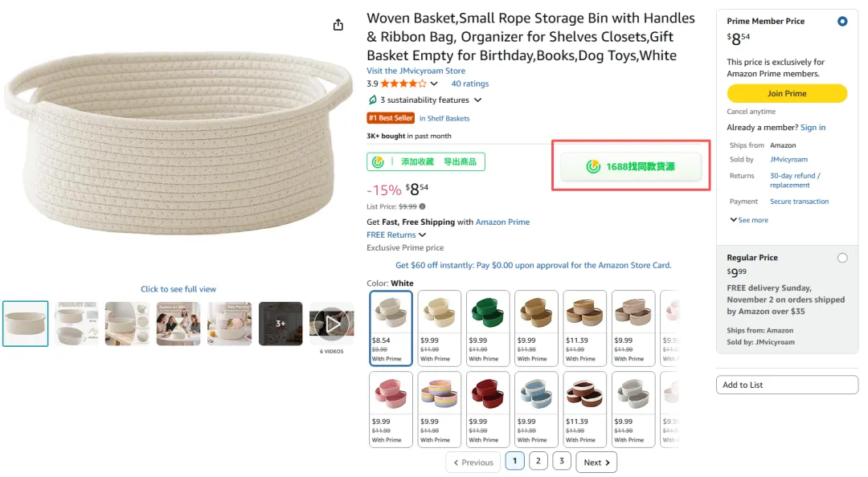Expand See more seller details
Image resolution: width=868 pixels, height=477 pixels.
point(749,220)
